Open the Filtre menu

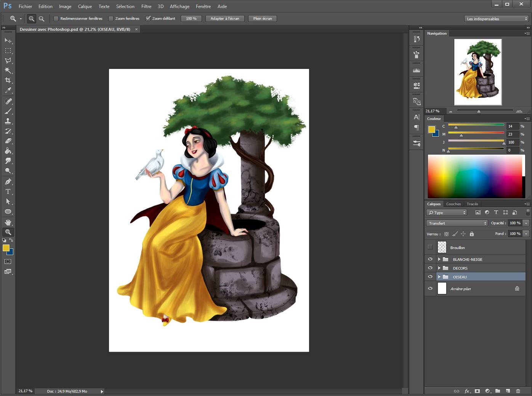tap(146, 6)
